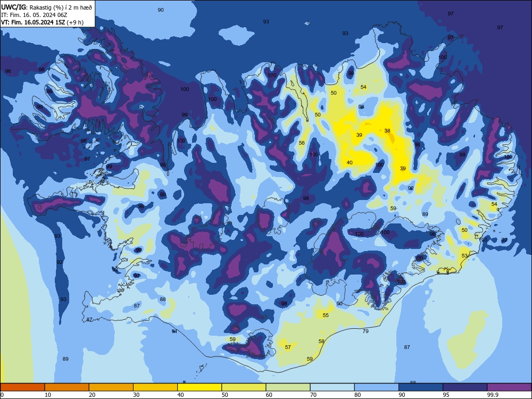Click the legend label '95'
Image resolution: width=532 pixels, height=399 pixels.
(446, 395)
